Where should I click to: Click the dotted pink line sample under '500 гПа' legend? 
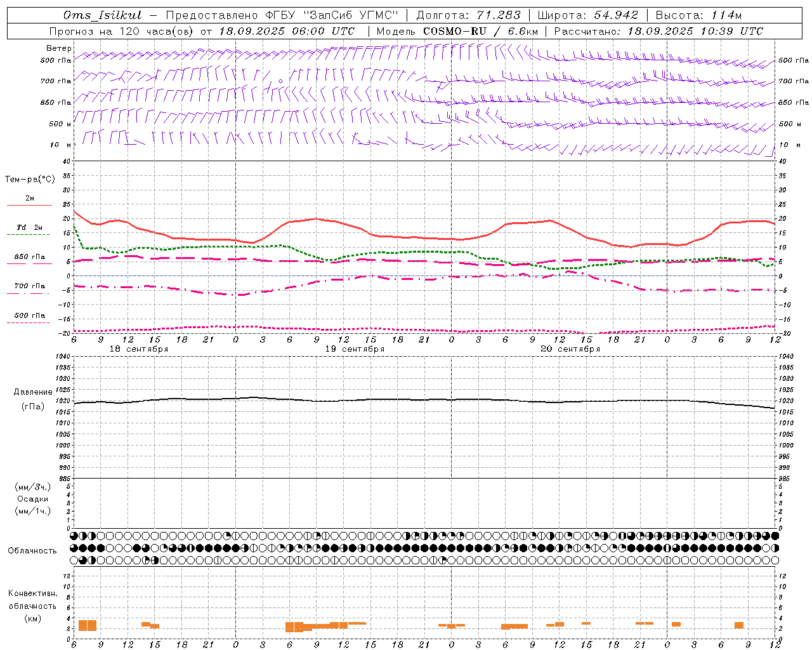click(28, 322)
